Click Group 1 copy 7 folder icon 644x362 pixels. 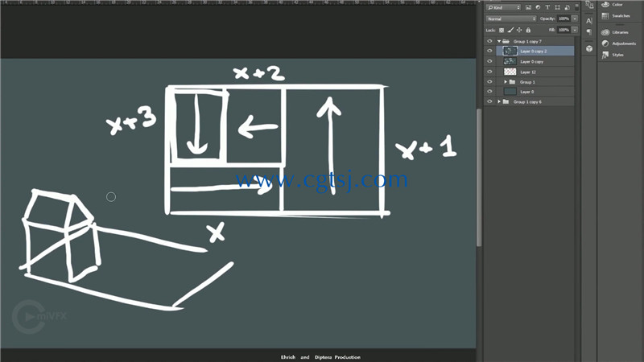(x=506, y=41)
